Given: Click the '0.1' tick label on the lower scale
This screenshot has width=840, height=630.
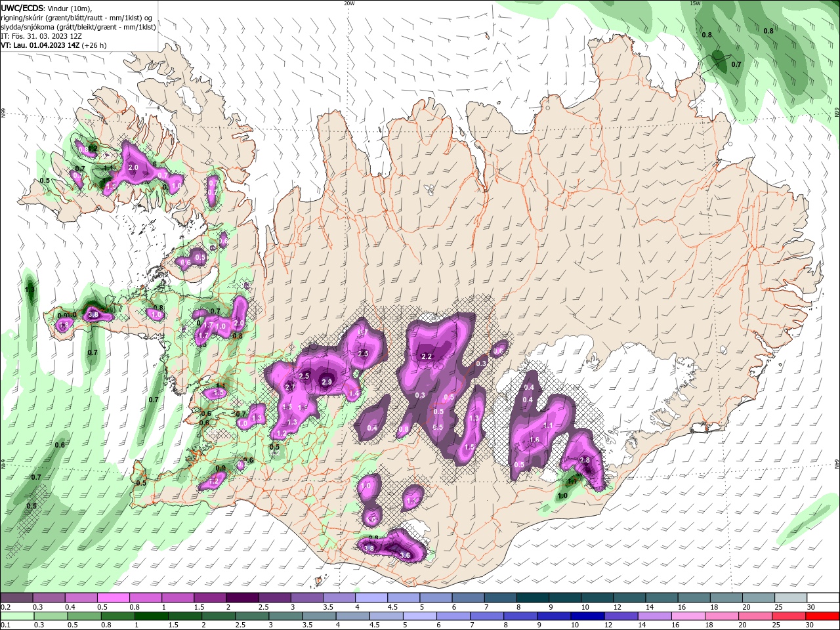Looking at the screenshot, I should [5, 625].
